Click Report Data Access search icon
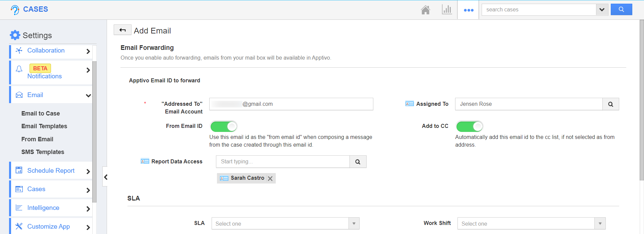 (x=358, y=162)
